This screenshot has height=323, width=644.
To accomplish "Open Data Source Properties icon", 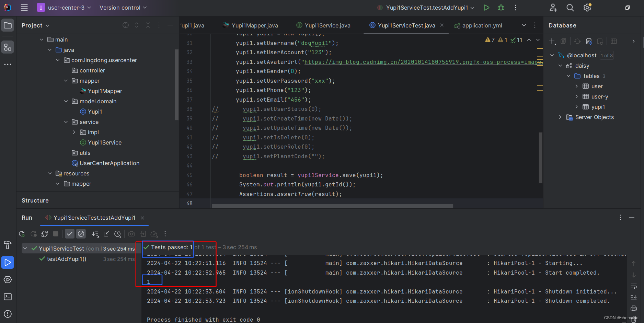I will tap(589, 41).
